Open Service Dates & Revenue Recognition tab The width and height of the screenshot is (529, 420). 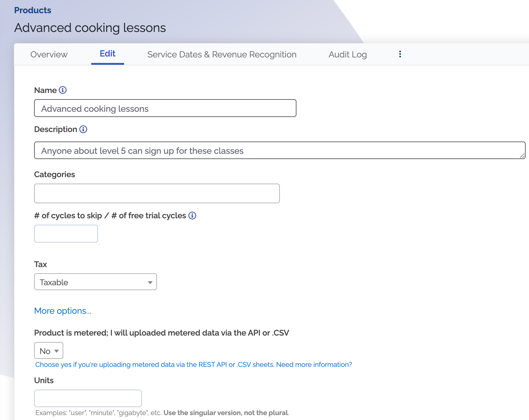click(x=222, y=54)
